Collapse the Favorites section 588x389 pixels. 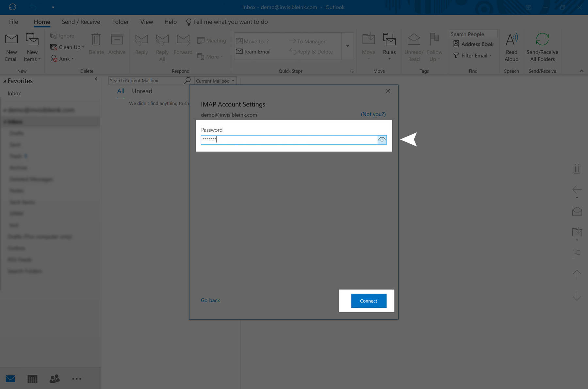point(5,81)
